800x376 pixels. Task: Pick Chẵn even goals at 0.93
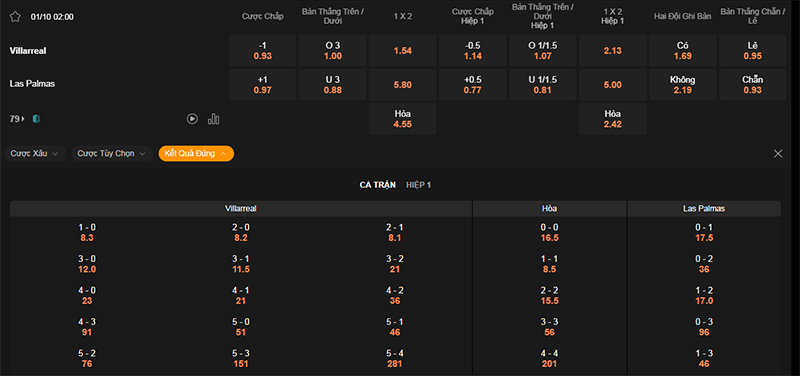tap(753, 85)
